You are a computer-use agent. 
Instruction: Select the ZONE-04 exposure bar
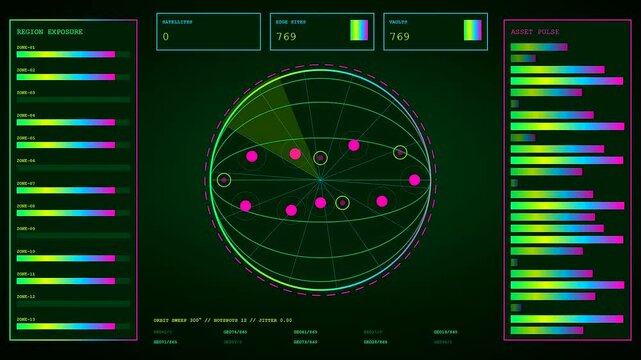pyautogui.click(x=73, y=122)
